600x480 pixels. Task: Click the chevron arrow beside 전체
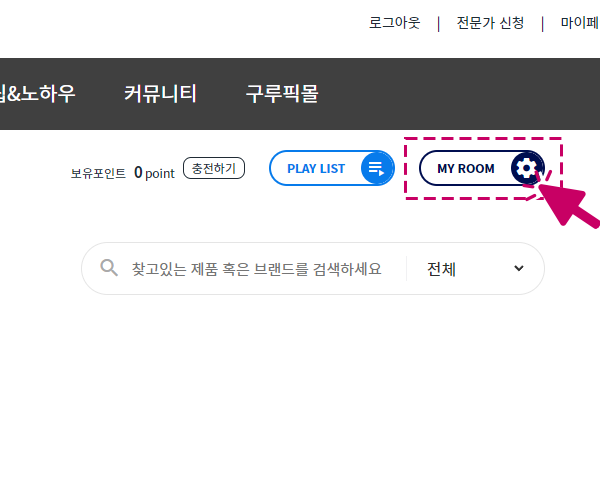coord(518,268)
